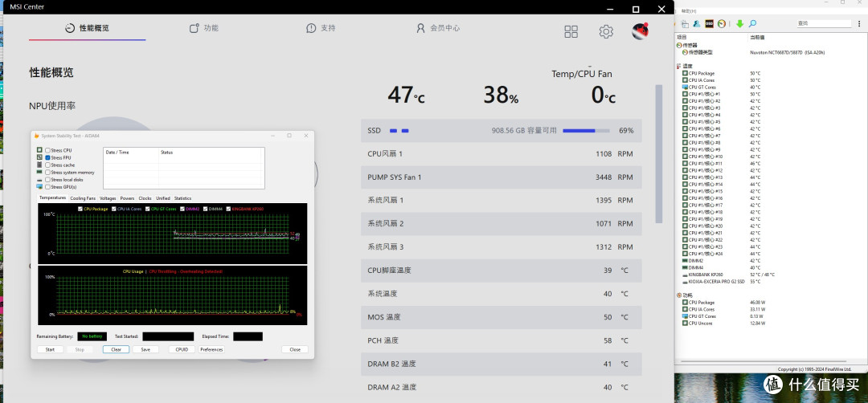Select the CPU风扇 1 row
This screenshot has height=403, width=868.
tap(501, 153)
